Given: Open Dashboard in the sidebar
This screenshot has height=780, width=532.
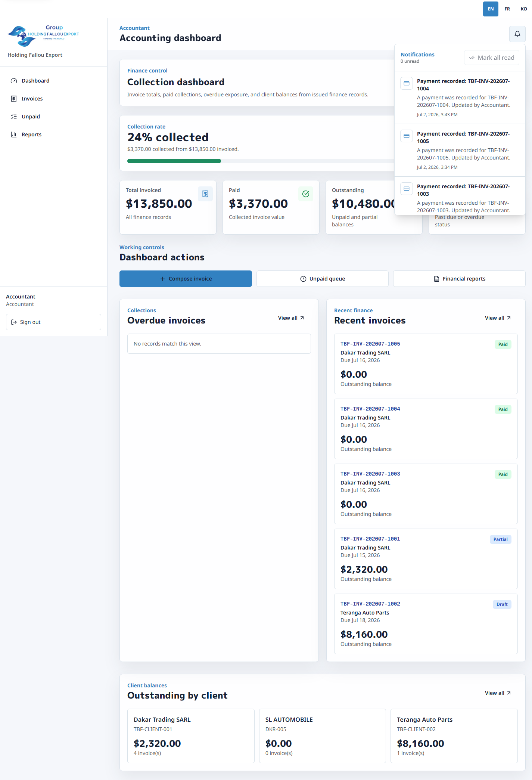Looking at the screenshot, I should (x=54, y=81).
